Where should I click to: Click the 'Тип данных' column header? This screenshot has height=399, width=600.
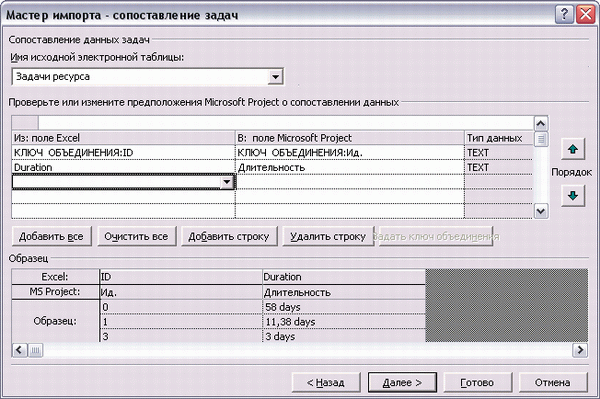pyautogui.click(x=499, y=138)
